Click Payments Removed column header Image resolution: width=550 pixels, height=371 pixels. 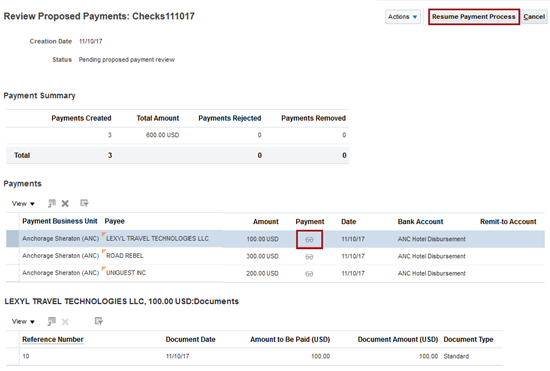coord(313,118)
